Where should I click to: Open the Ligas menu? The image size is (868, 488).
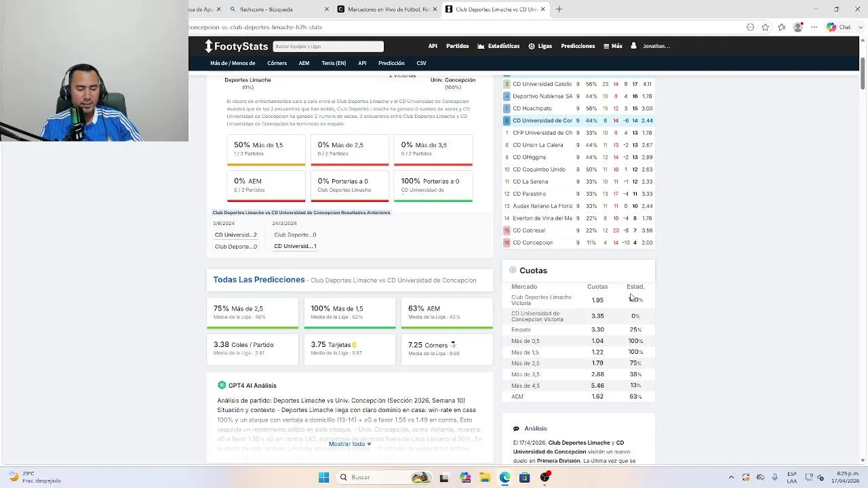(540, 46)
